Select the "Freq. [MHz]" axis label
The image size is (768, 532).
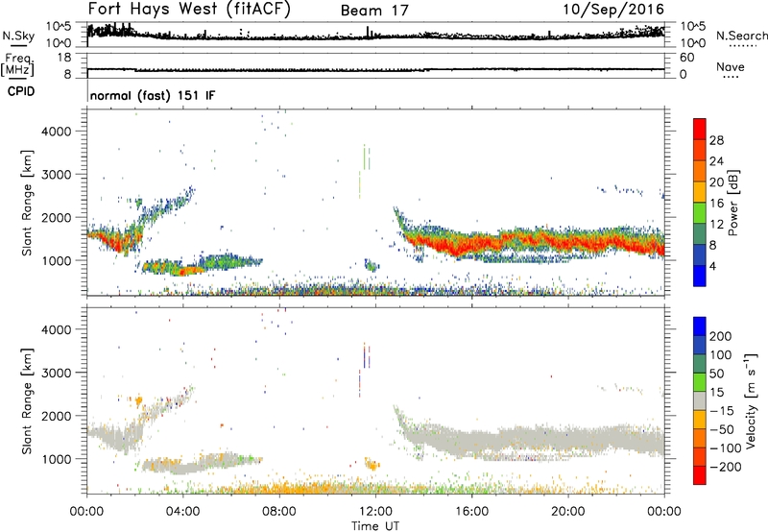18,64
